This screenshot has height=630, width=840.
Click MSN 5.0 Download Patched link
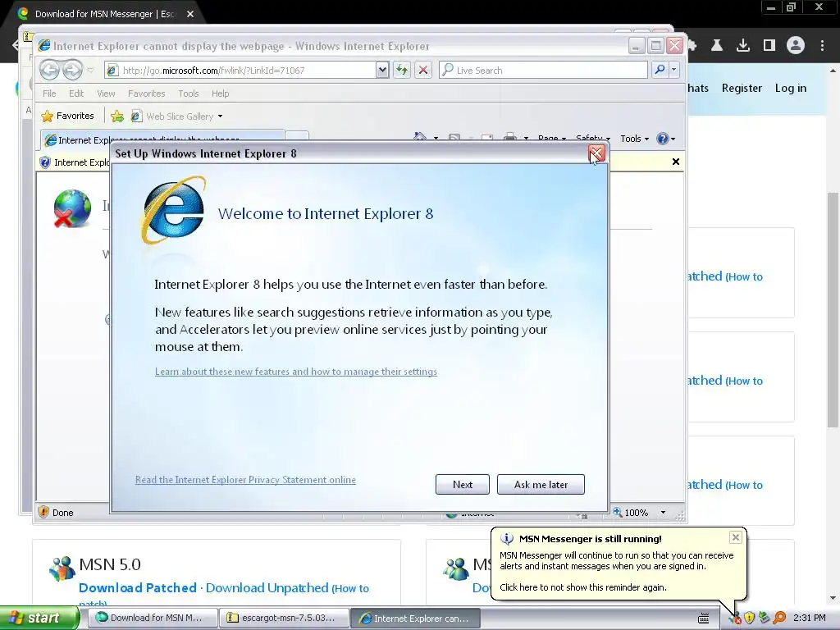coord(138,587)
